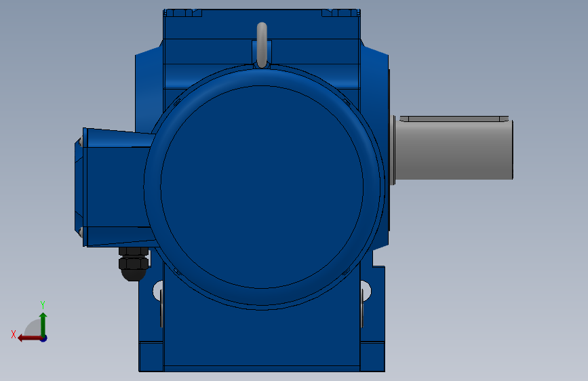Pick the key on top of the shaft

pyautogui.click(x=454, y=119)
